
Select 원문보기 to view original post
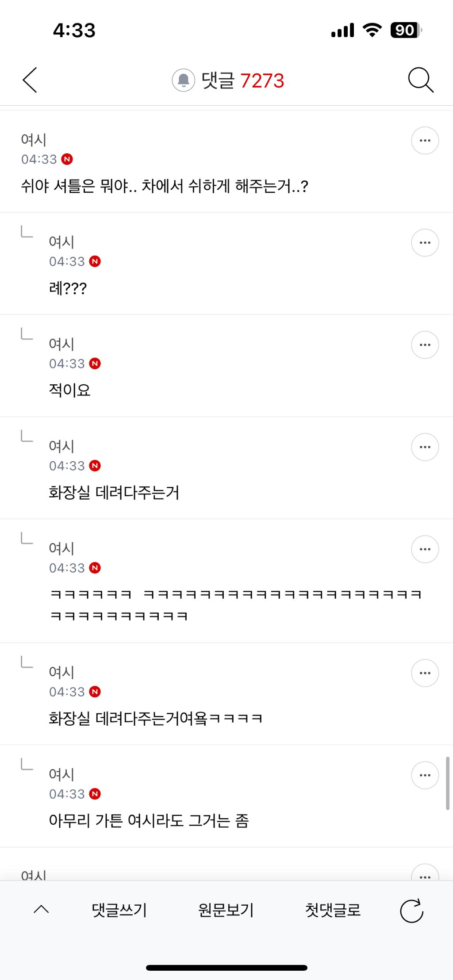pyautogui.click(x=226, y=910)
